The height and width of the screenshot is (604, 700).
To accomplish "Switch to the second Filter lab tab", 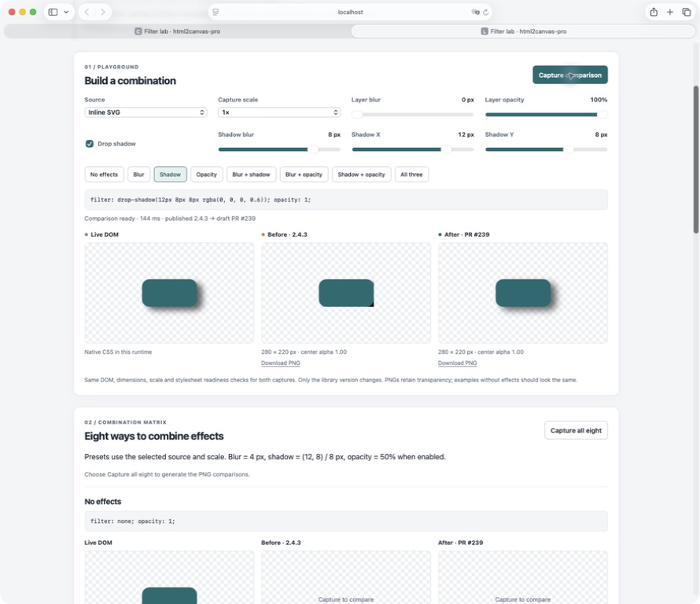I will pos(523,31).
